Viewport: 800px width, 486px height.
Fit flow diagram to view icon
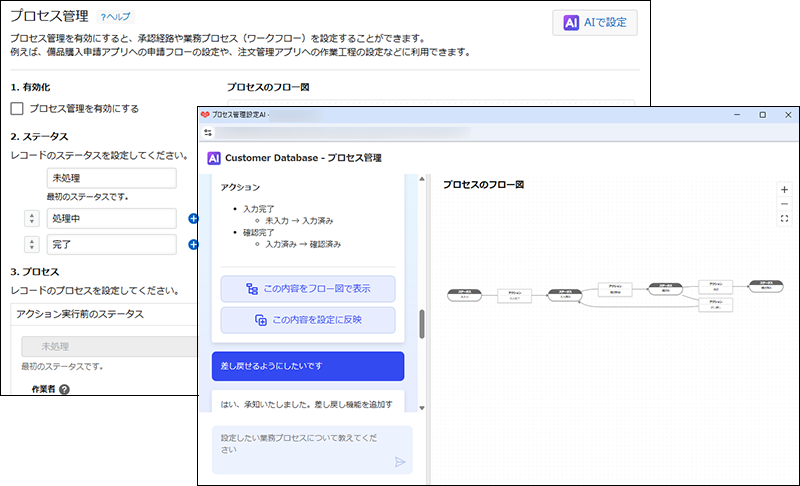coord(784,219)
